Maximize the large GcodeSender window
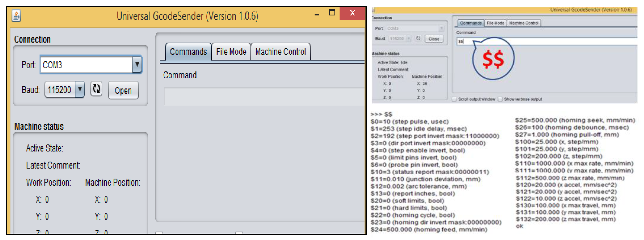The width and height of the screenshot is (644, 240). pos(332,13)
